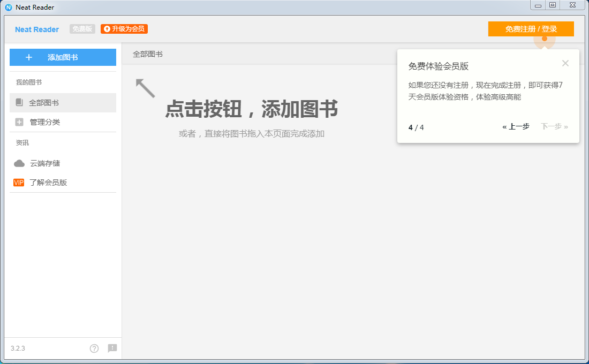This screenshot has height=364, width=589.
Task: Close the Neat Reader window
Action: 572,5
